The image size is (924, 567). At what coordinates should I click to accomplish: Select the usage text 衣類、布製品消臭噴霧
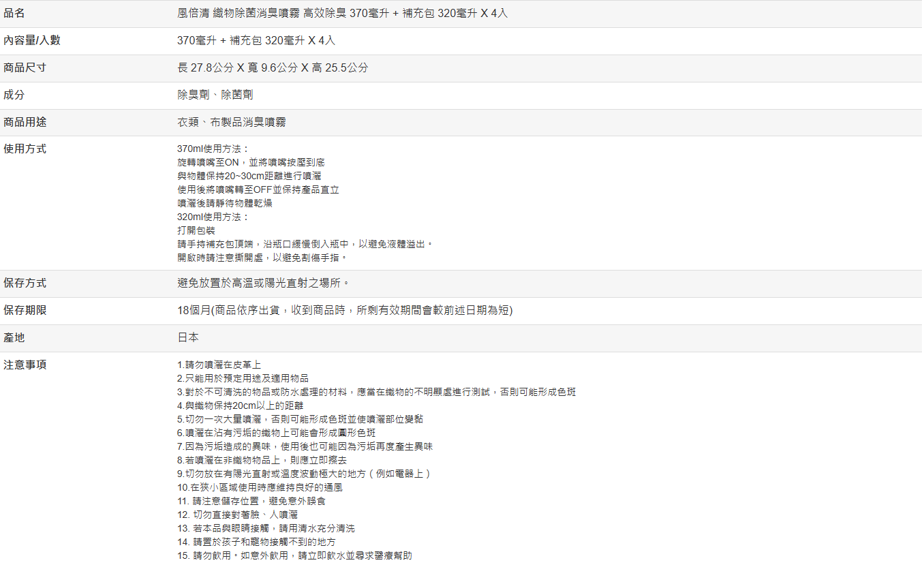pos(231,122)
